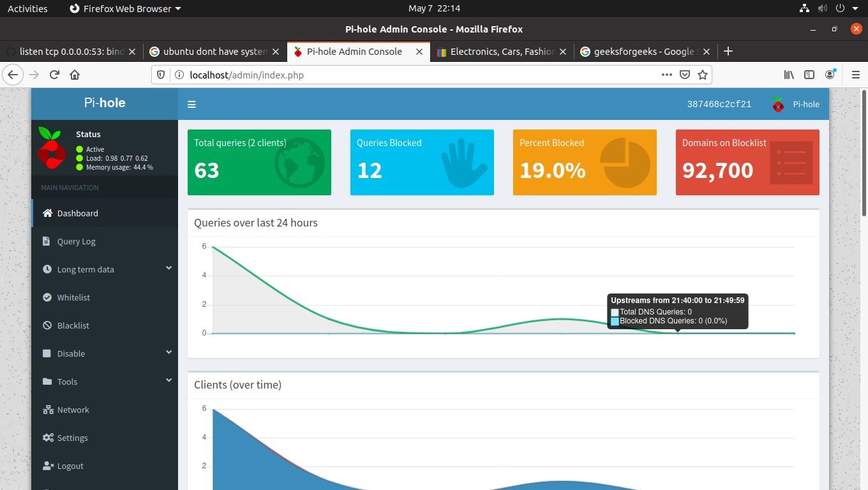Click the Whitelist check-circle icon

pos(47,297)
